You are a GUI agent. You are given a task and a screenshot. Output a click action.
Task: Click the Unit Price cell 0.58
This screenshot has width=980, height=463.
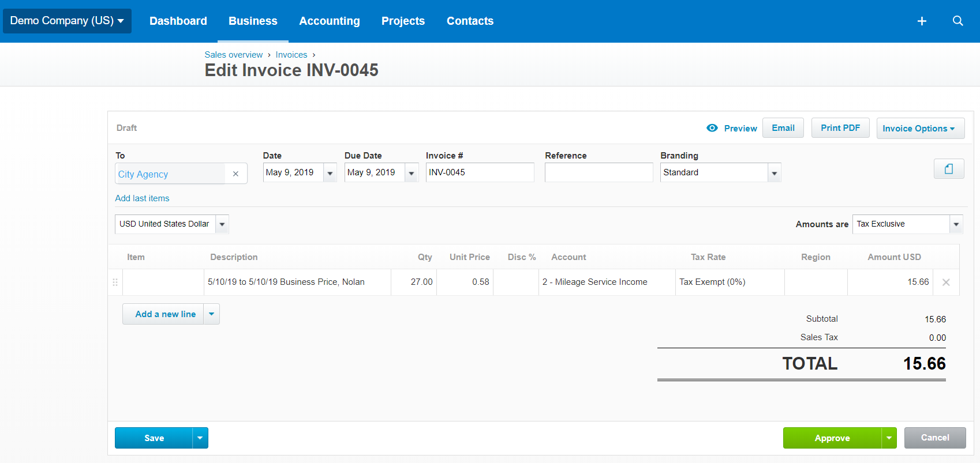click(465, 283)
